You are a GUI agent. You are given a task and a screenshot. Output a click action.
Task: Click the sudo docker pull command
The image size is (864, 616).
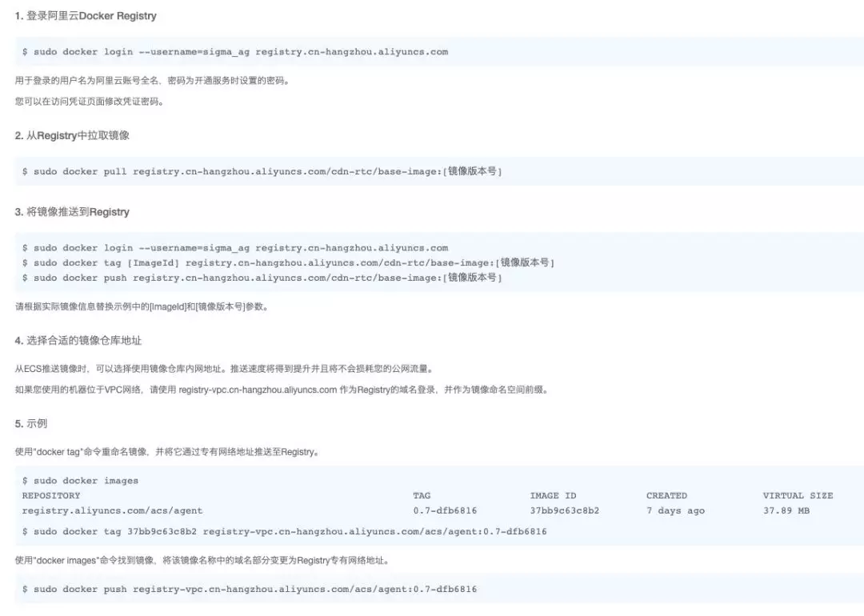tap(262, 171)
